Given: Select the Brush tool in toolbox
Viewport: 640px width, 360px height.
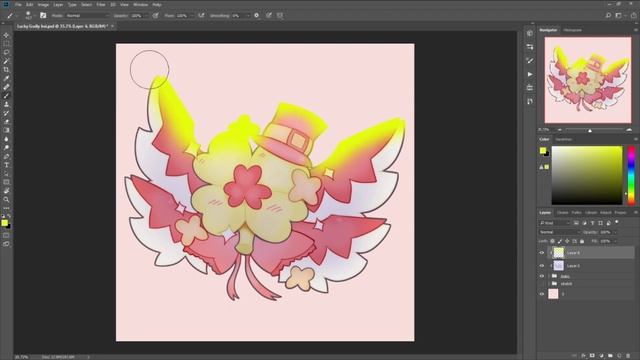Looking at the screenshot, I should pos(6,96).
